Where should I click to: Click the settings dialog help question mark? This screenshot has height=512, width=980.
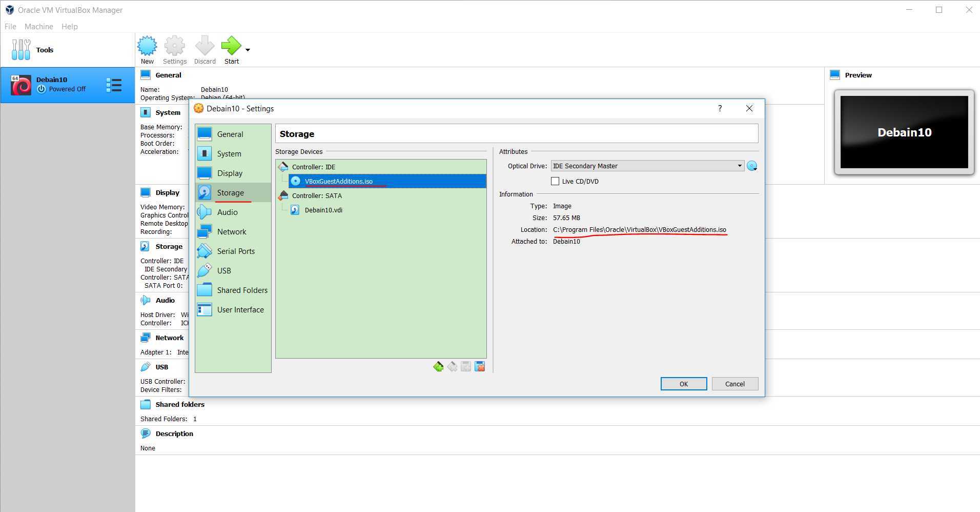click(720, 108)
